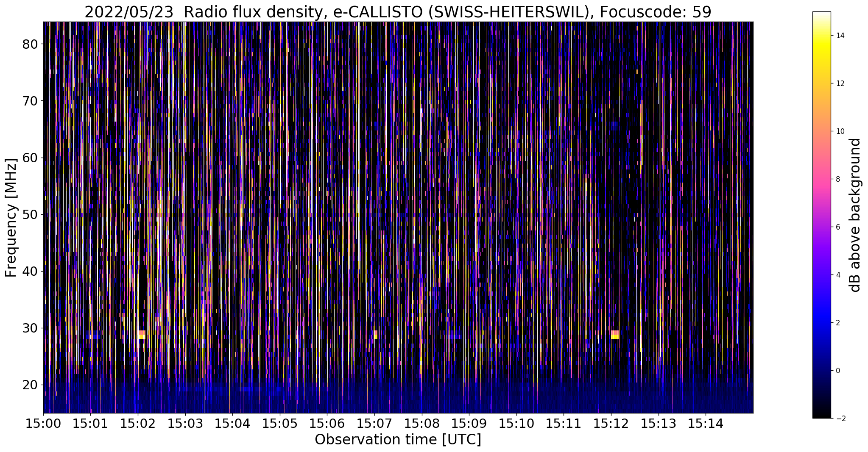This screenshot has height=452, width=868.
Task: Click the 15:08 time tick label
Action: 422,423
